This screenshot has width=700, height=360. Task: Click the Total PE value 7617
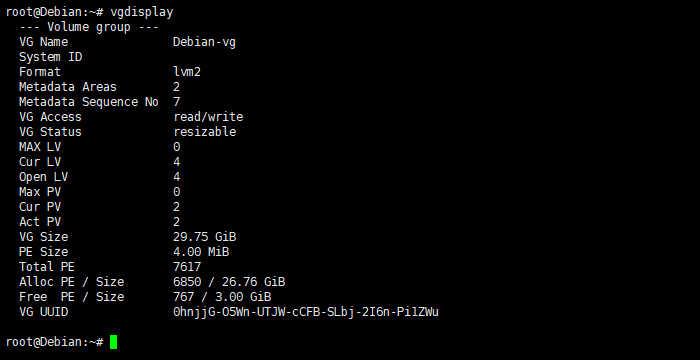click(187, 267)
